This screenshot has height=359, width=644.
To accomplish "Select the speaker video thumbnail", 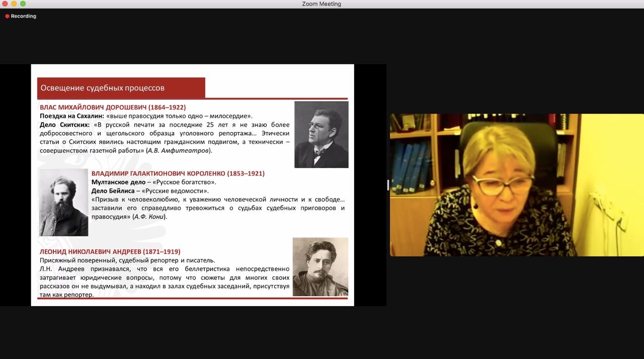I will pos(517,185).
